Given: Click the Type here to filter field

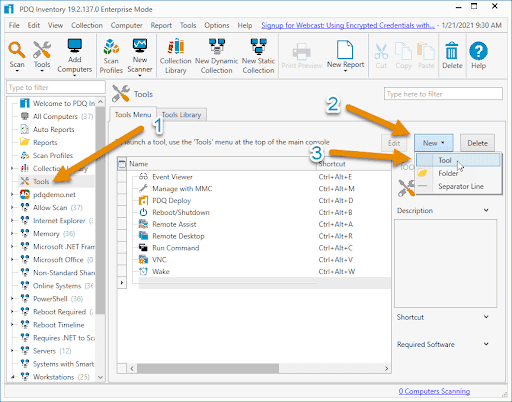Looking at the screenshot, I should tap(443, 94).
